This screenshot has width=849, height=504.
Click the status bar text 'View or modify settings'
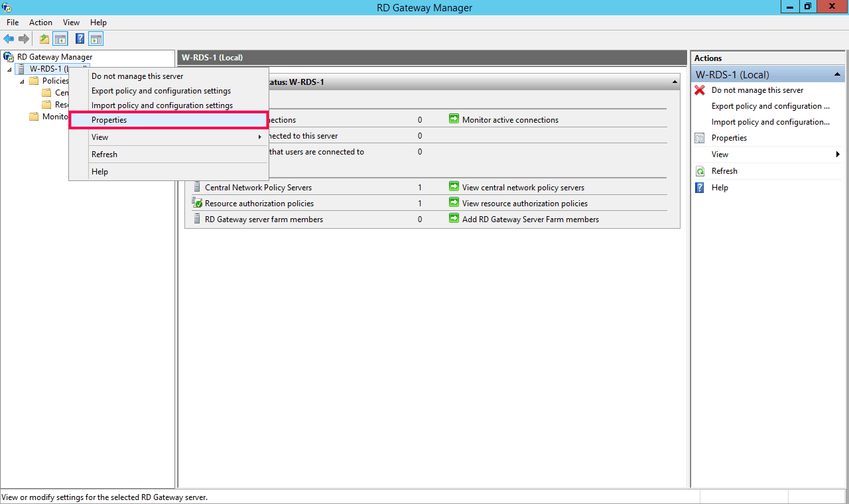[x=105, y=497]
